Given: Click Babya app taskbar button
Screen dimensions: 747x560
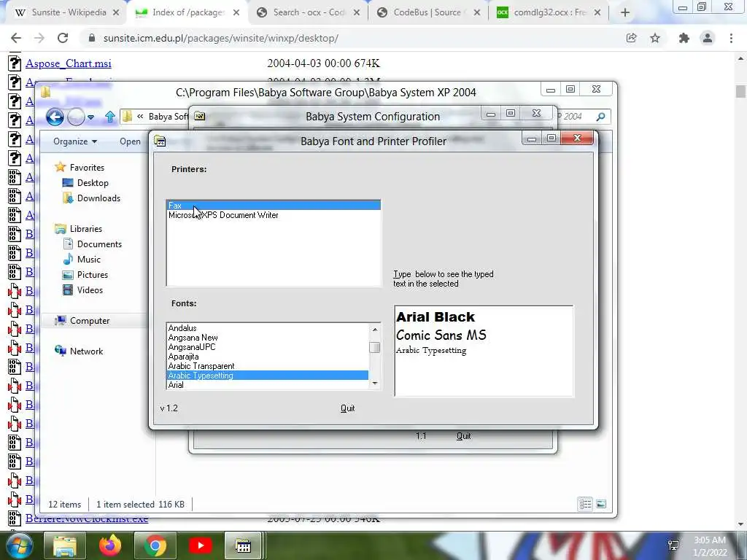Looking at the screenshot, I should [x=244, y=545].
